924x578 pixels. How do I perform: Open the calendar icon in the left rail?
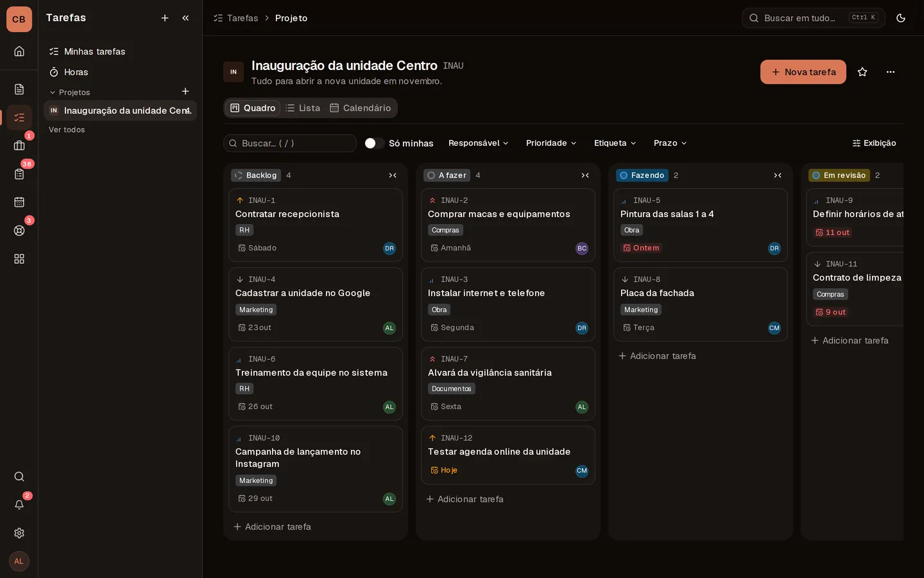tap(19, 202)
